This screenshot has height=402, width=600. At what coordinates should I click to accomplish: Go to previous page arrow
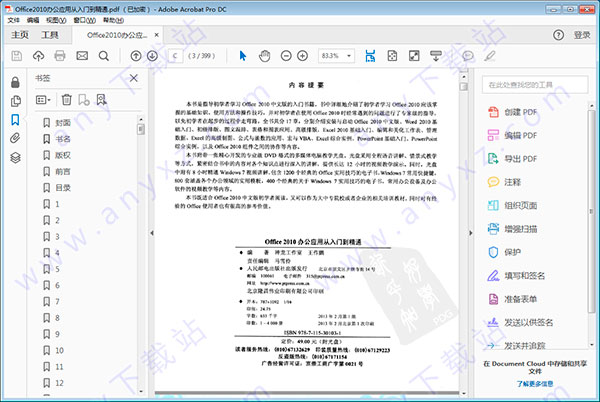136,56
